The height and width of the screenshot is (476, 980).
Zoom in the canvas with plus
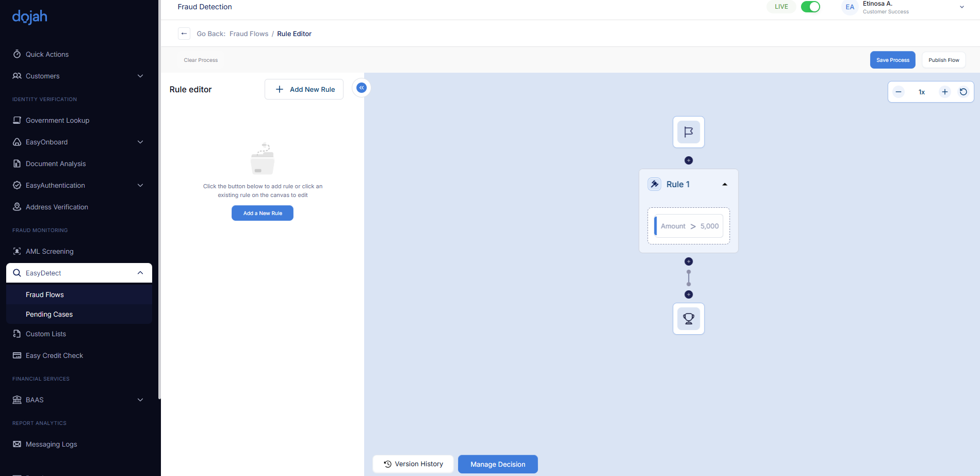pos(945,92)
